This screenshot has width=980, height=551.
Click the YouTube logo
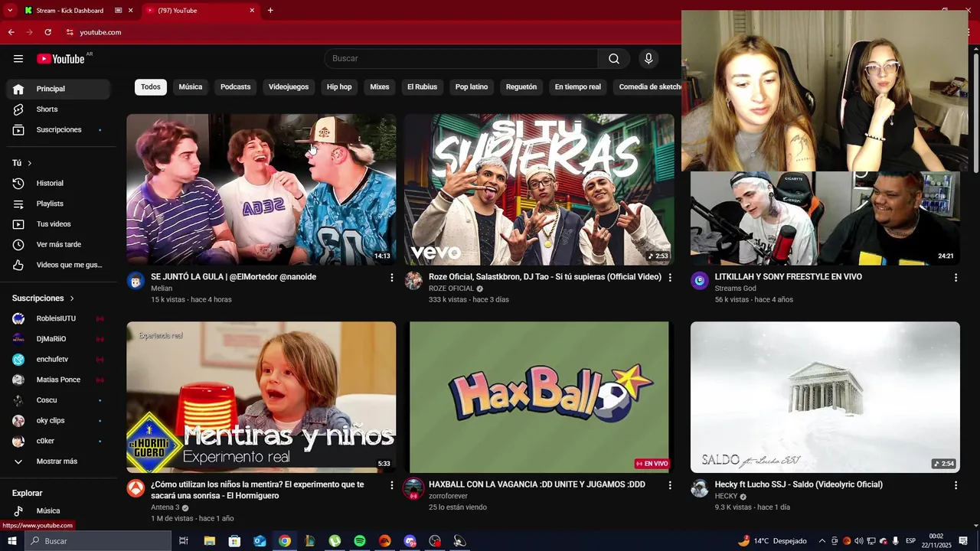click(x=60, y=59)
